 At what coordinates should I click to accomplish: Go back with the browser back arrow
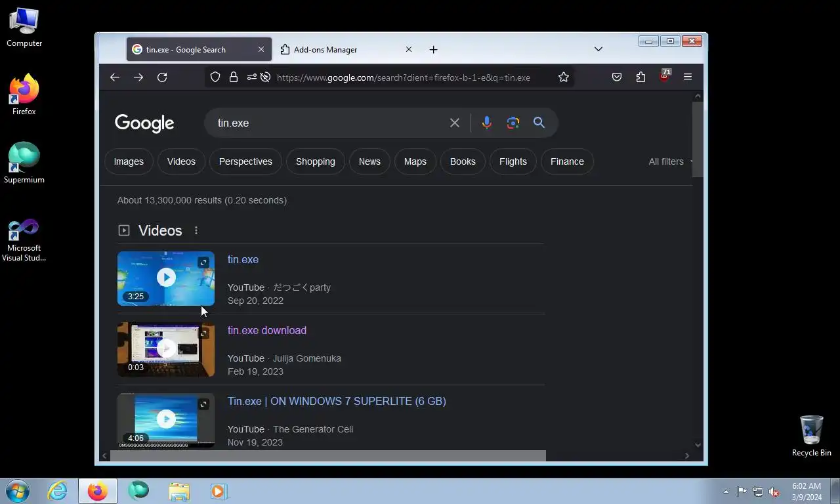[115, 77]
